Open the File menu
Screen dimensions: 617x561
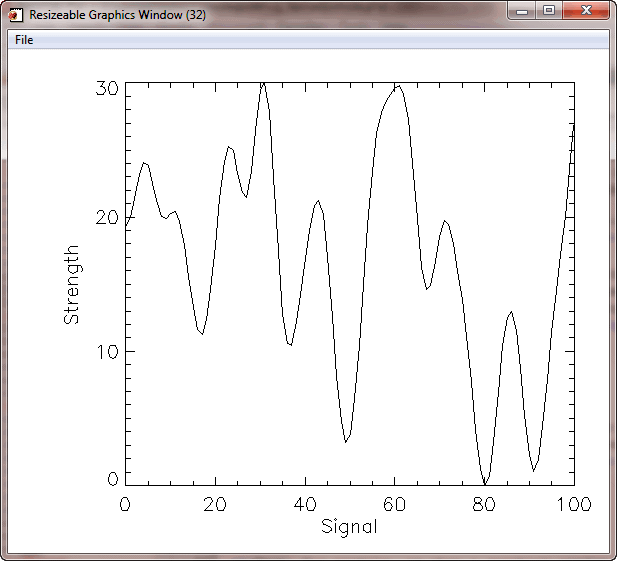click(24, 40)
